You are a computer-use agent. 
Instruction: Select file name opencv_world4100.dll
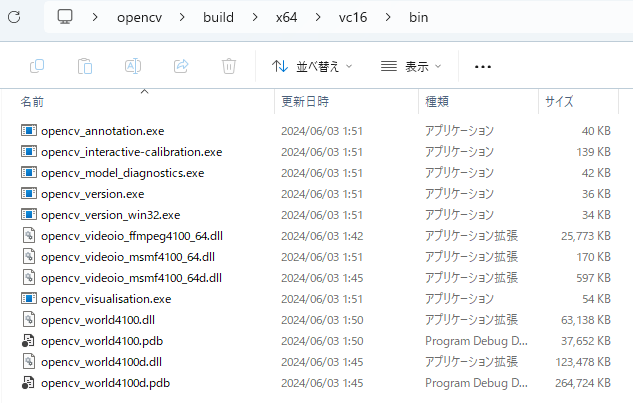pos(98,320)
